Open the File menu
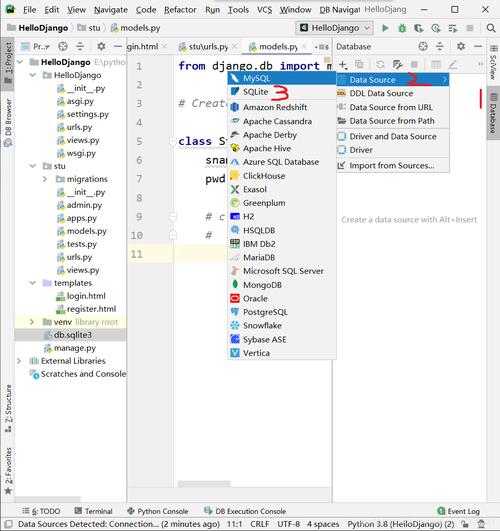This screenshot has width=500, height=531. pos(29,10)
